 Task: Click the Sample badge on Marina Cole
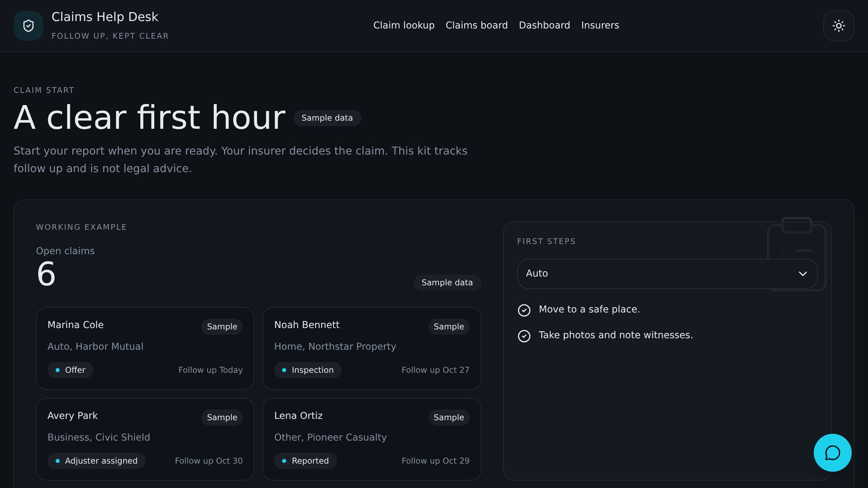(222, 327)
